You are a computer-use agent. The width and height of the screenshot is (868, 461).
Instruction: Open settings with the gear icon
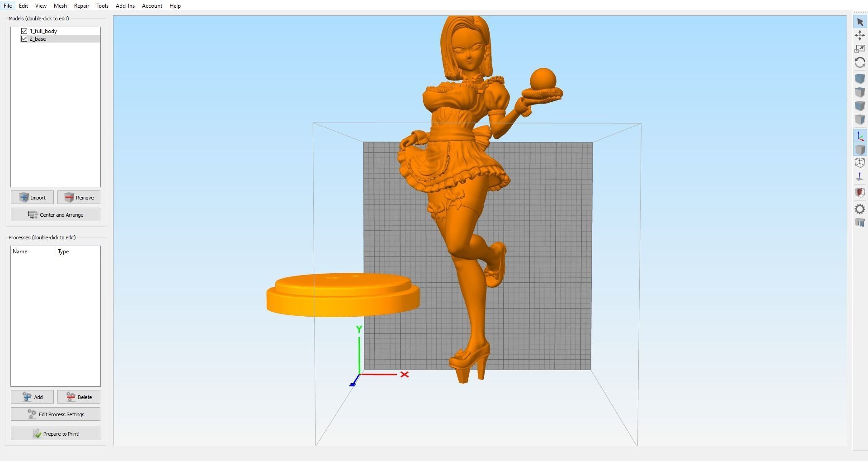click(860, 209)
